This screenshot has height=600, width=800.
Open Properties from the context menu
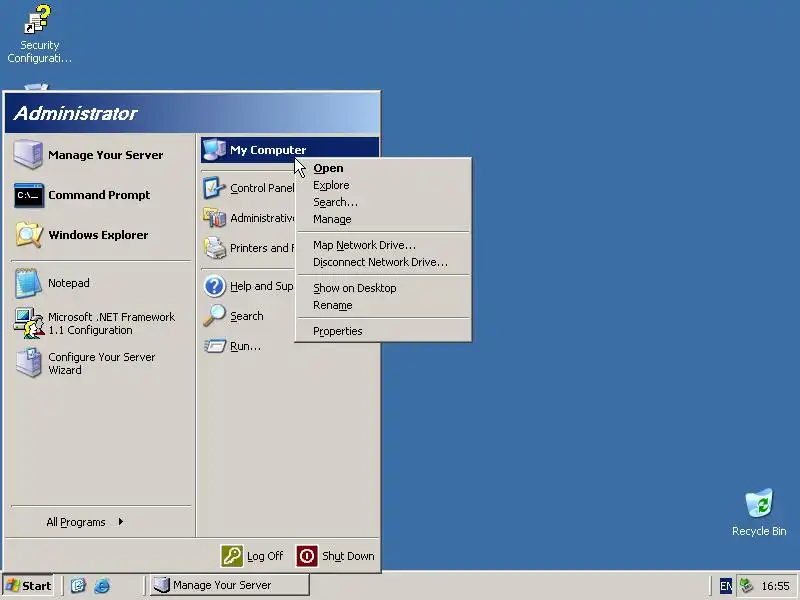pos(383,331)
